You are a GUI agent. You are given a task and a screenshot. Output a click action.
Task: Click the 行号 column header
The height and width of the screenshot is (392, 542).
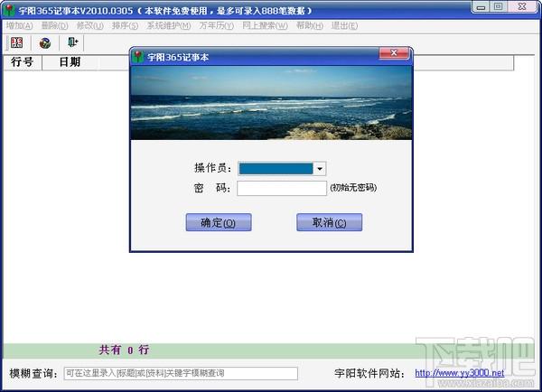(x=23, y=62)
